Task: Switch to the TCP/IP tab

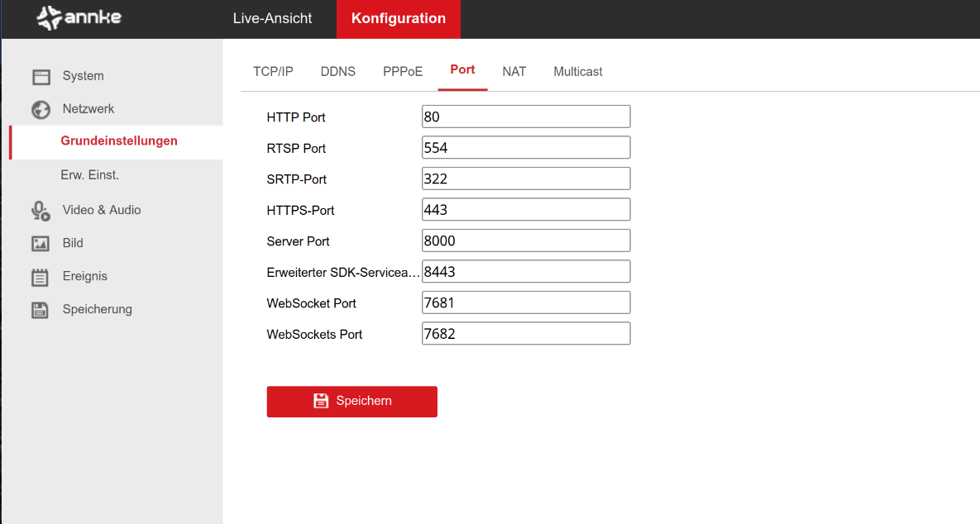Action: tap(273, 72)
